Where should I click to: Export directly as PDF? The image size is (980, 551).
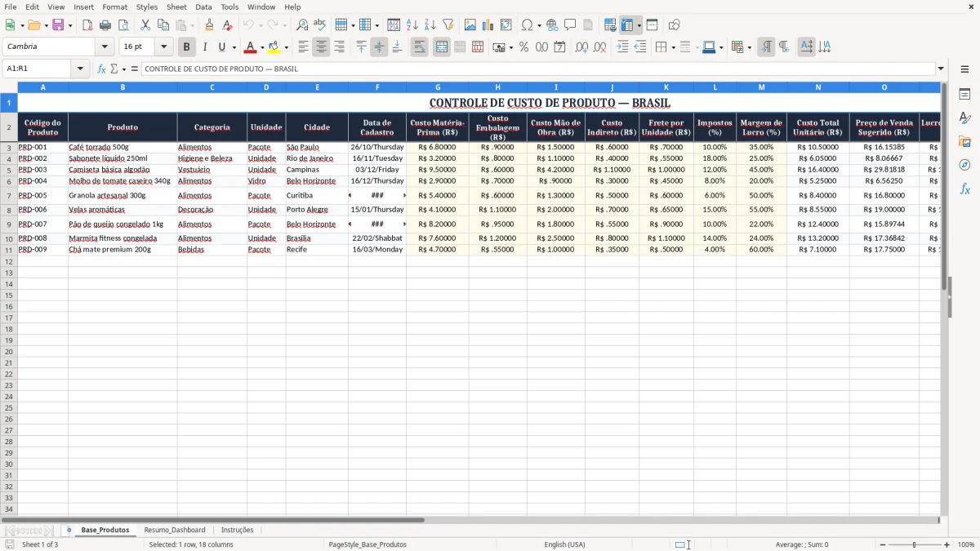(87, 25)
